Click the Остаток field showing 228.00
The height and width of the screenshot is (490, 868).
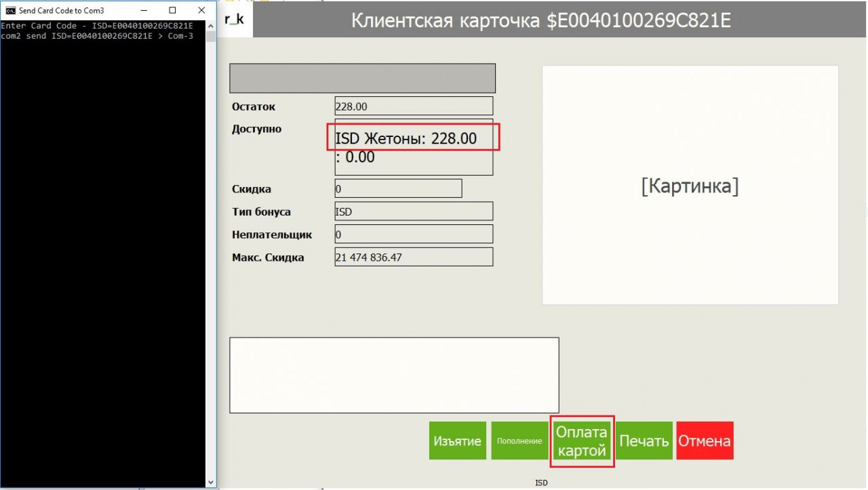coord(413,106)
